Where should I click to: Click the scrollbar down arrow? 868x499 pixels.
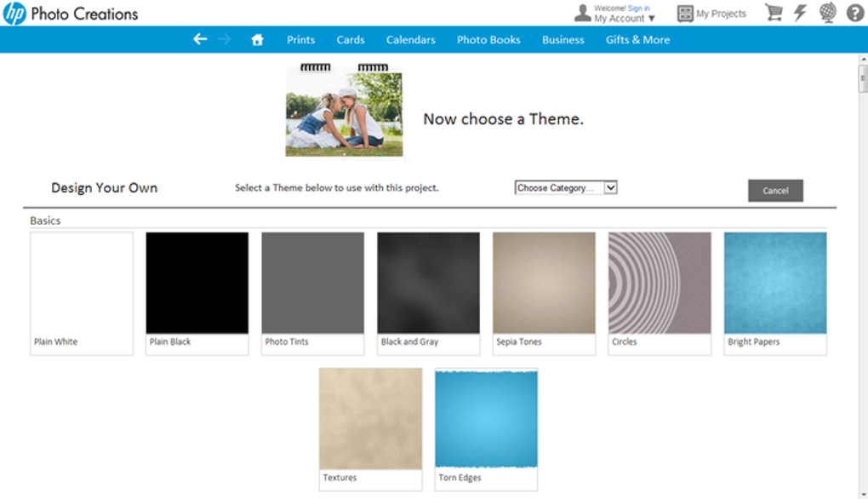[863, 494]
